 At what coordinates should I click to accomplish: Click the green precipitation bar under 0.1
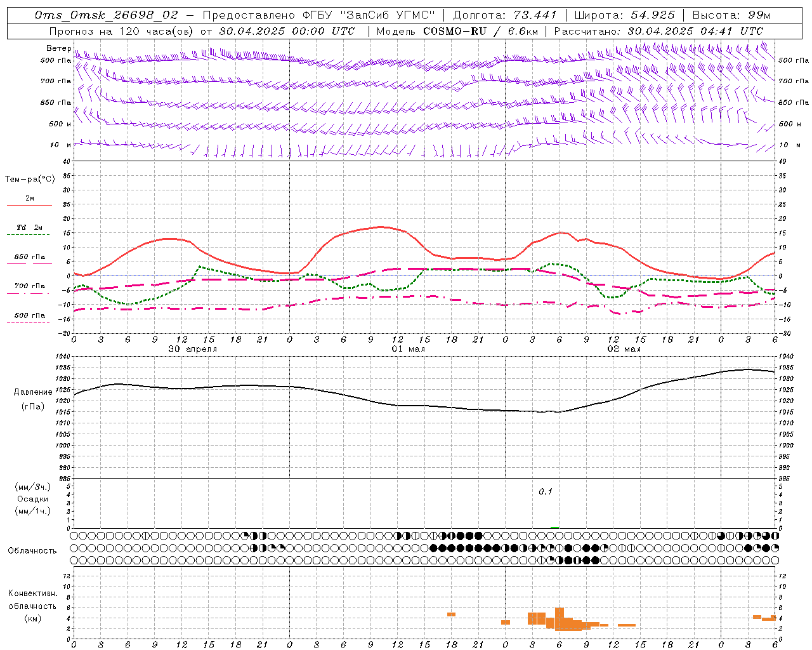click(x=554, y=527)
